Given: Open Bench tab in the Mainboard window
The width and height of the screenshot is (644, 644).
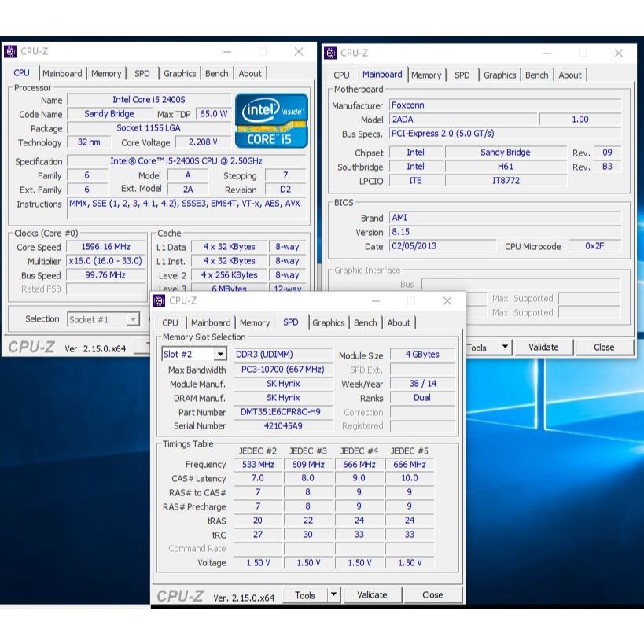Looking at the screenshot, I should tap(536, 75).
